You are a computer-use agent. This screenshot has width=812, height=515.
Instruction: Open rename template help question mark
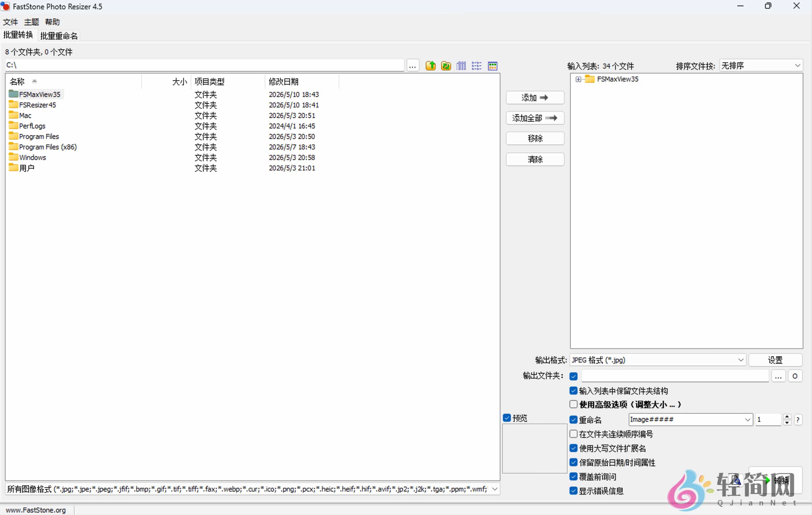point(798,420)
